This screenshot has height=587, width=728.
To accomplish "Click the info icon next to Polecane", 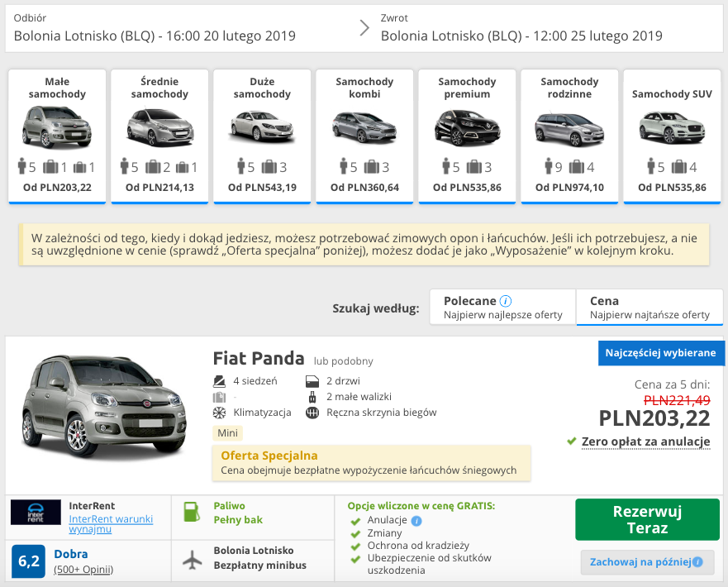I will tap(506, 301).
